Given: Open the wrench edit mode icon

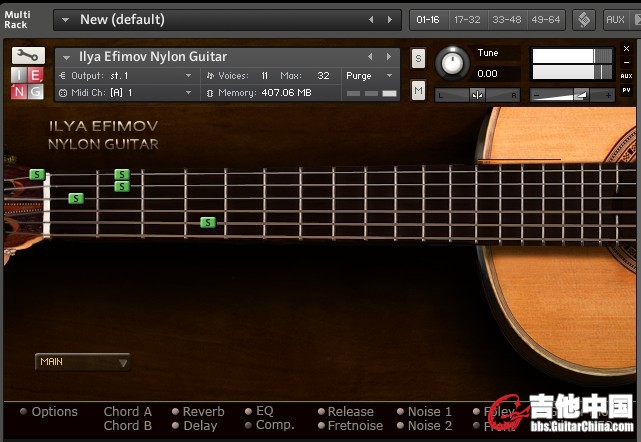Looking at the screenshot, I should [28, 55].
